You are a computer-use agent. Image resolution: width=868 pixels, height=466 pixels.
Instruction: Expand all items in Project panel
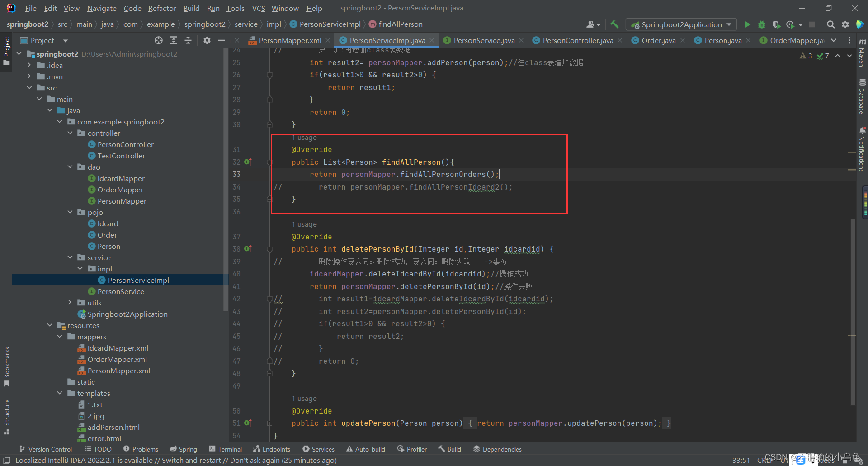(x=174, y=40)
